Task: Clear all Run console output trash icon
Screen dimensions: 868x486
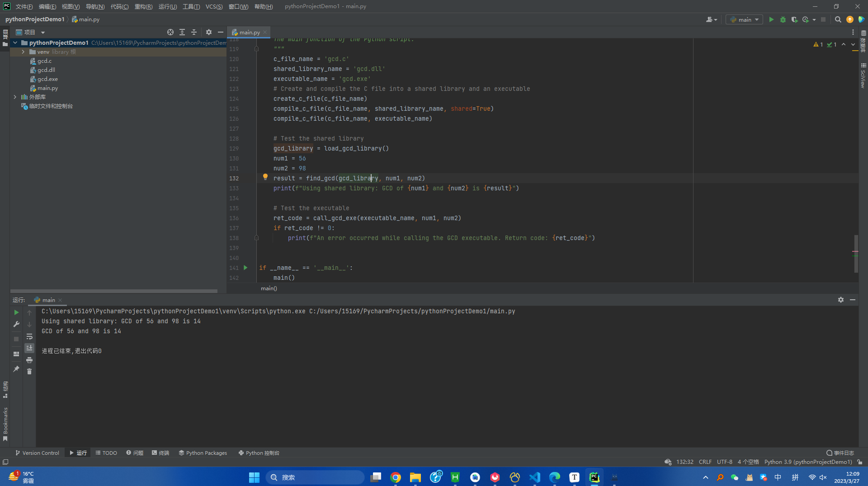Action: 29,371
